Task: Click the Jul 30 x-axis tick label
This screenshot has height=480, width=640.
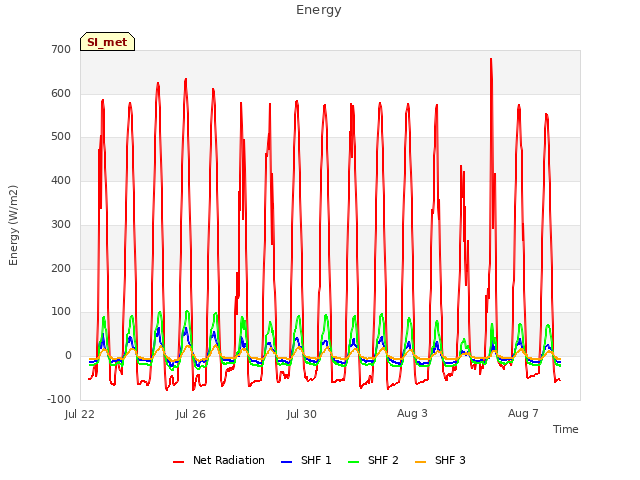Action: (302, 414)
